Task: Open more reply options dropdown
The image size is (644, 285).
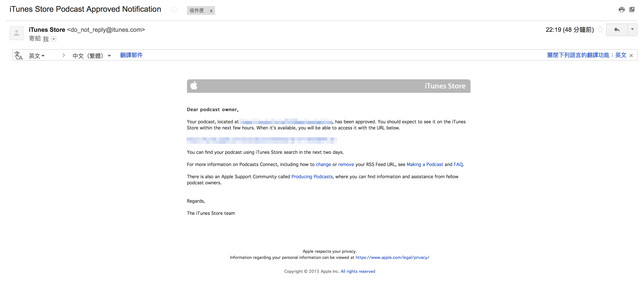Action: tap(632, 30)
